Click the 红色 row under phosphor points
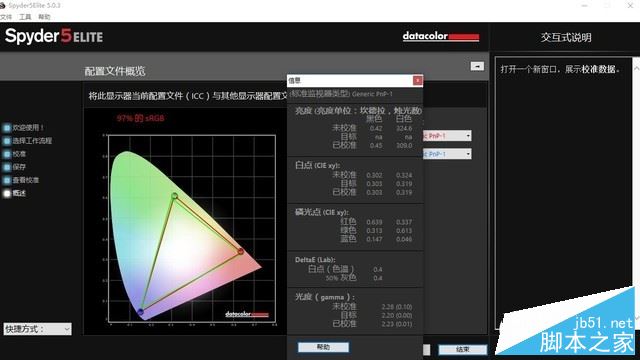Viewport: 640px width, 360px height. point(376,222)
